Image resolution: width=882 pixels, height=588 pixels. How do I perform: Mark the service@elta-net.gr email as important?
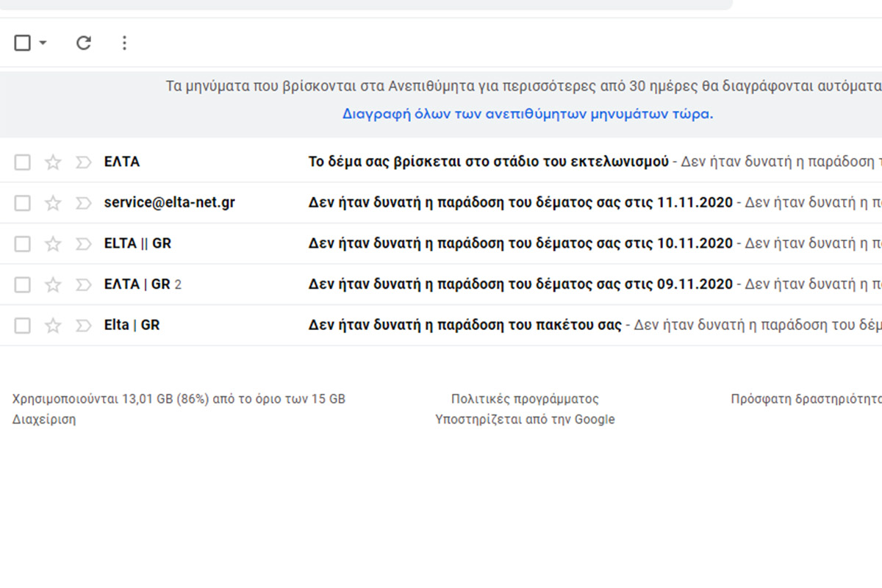[x=82, y=203]
